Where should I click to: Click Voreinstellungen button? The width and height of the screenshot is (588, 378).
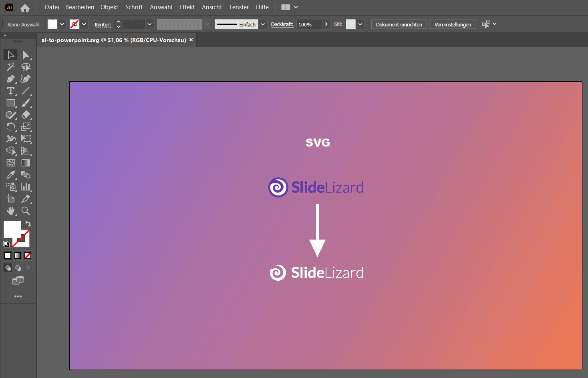tap(453, 24)
